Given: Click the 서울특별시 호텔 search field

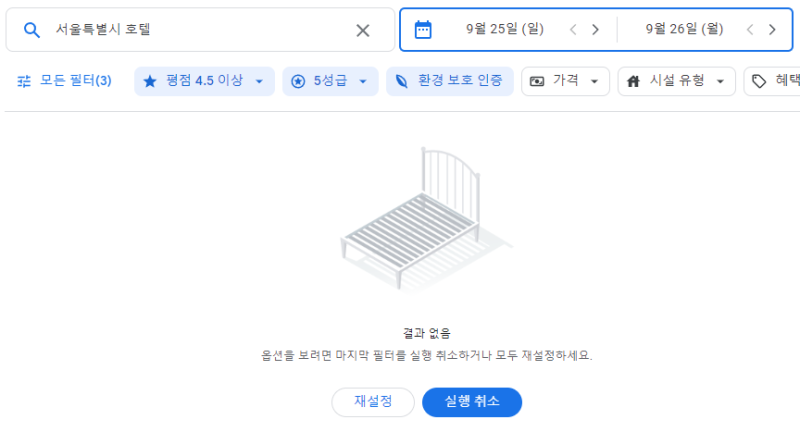Looking at the screenshot, I should (200, 30).
